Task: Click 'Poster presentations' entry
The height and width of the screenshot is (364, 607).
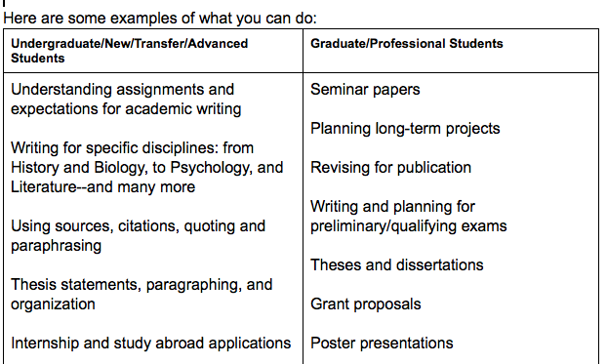Action: 382,344
